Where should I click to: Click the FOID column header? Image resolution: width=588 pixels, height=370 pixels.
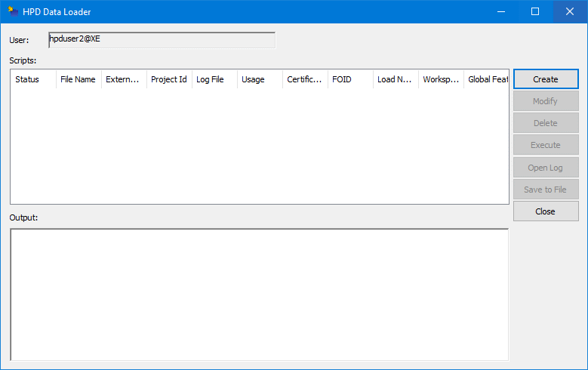point(350,79)
